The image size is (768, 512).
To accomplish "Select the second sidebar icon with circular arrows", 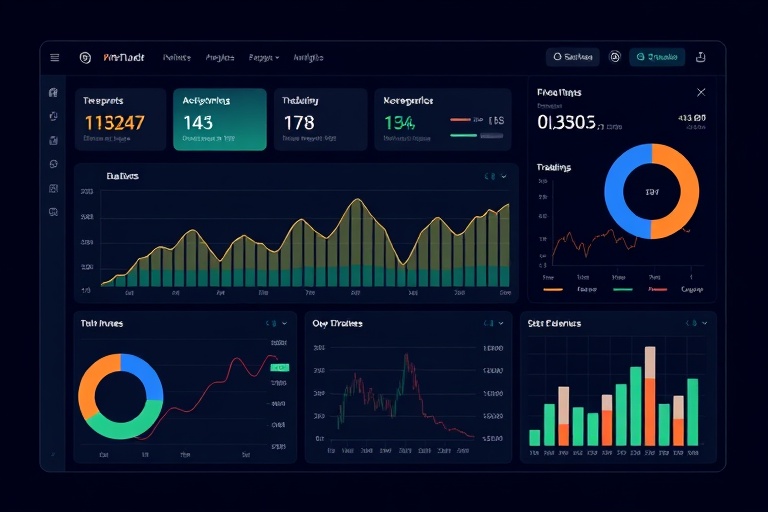I will tap(53, 117).
